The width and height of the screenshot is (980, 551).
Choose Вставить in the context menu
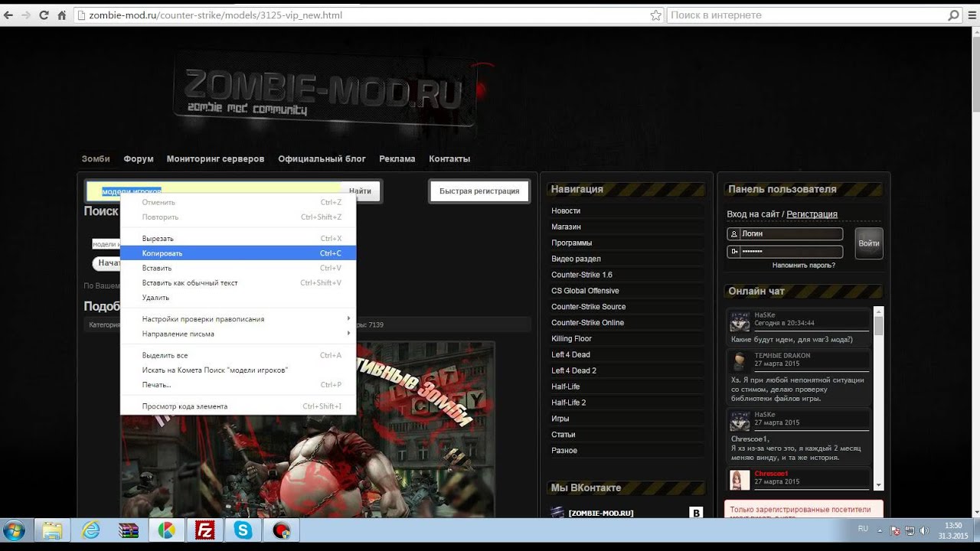click(x=238, y=268)
